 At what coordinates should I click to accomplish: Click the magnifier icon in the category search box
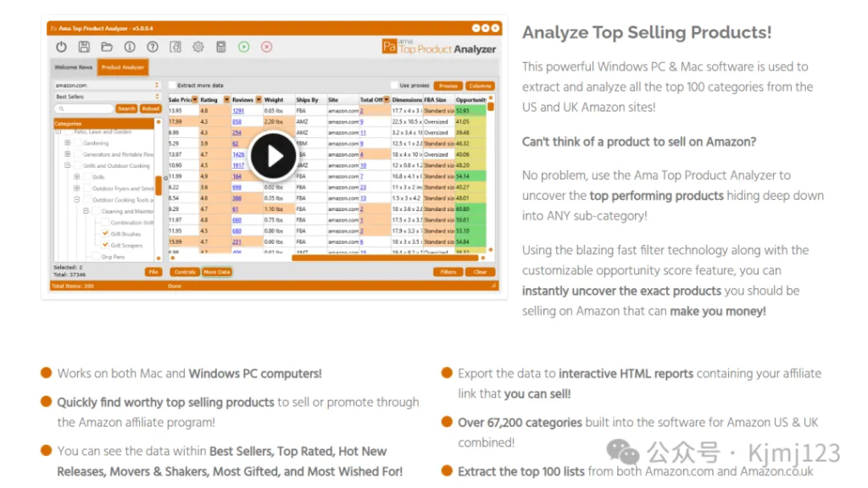pyautogui.click(x=61, y=109)
